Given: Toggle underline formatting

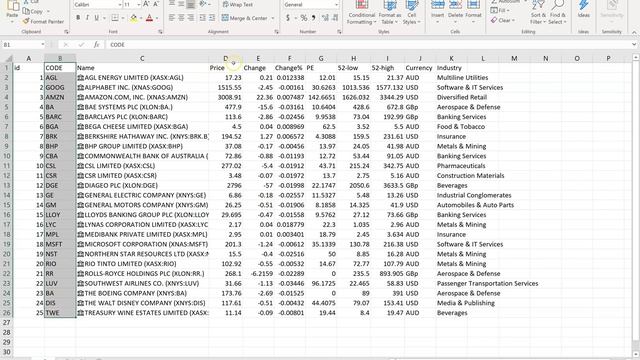Looking at the screenshot, I should (96, 18).
